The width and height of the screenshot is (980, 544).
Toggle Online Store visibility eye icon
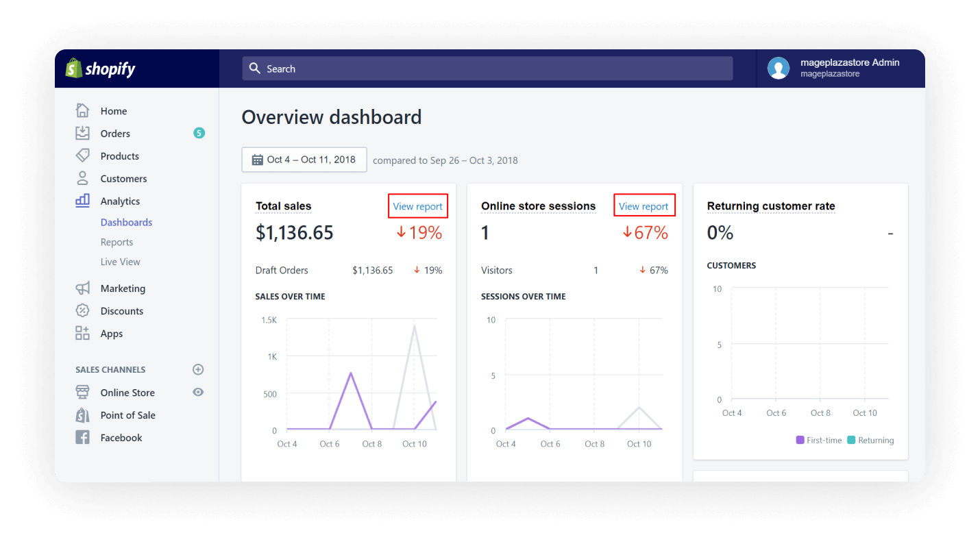click(198, 392)
